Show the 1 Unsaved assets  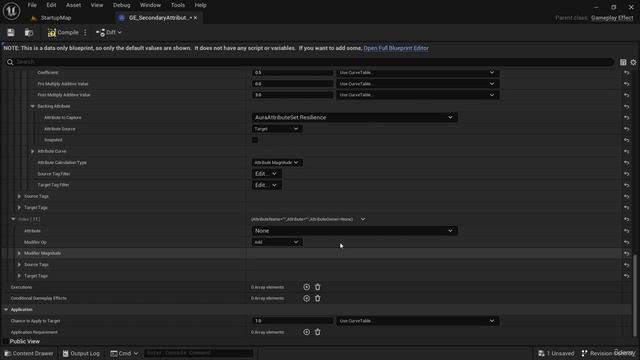556,353
